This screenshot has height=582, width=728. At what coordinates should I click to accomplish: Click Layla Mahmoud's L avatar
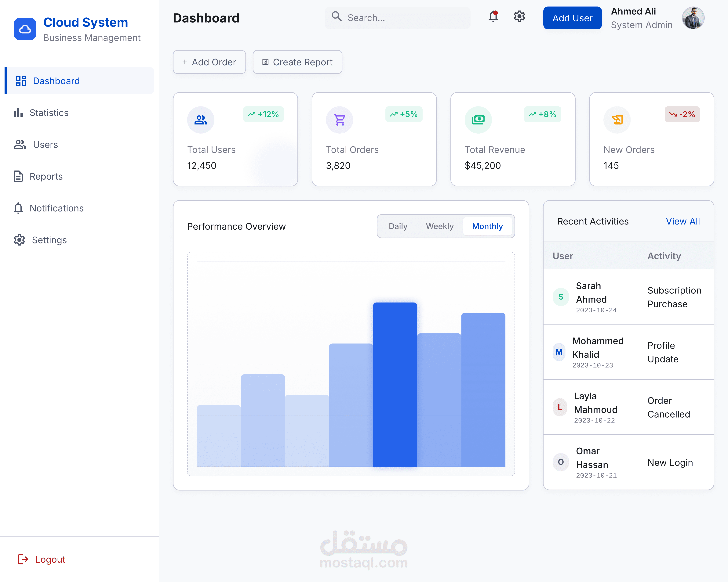pos(560,407)
